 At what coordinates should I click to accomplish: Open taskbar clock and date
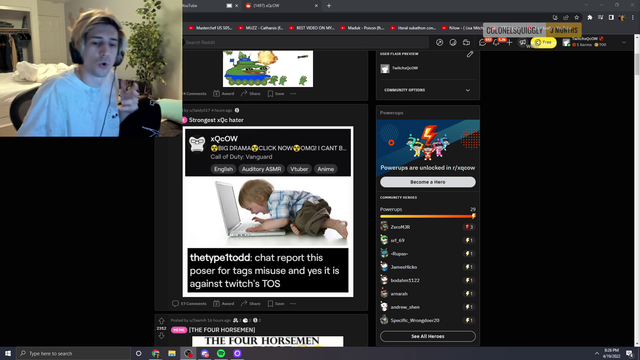[611, 353]
